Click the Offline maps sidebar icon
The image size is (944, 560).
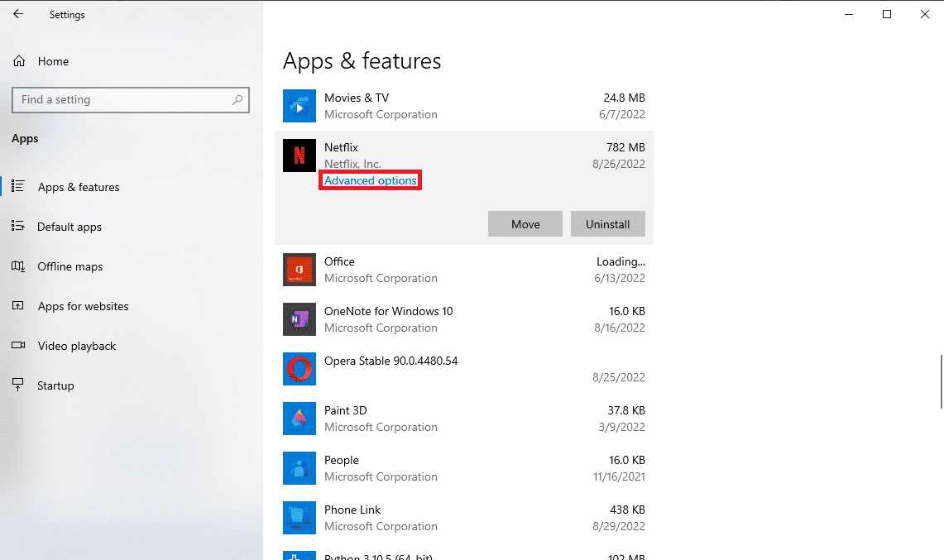click(18, 266)
